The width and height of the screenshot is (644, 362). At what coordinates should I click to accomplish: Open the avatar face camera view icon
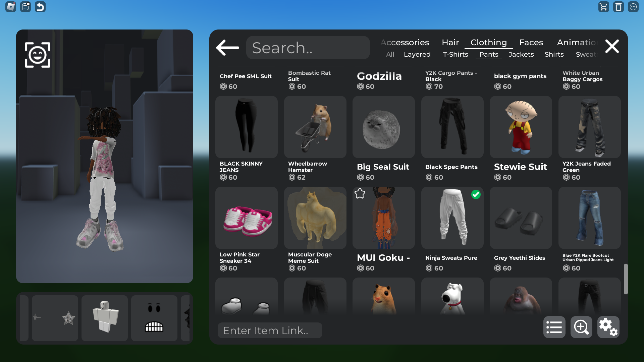[x=38, y=55]
